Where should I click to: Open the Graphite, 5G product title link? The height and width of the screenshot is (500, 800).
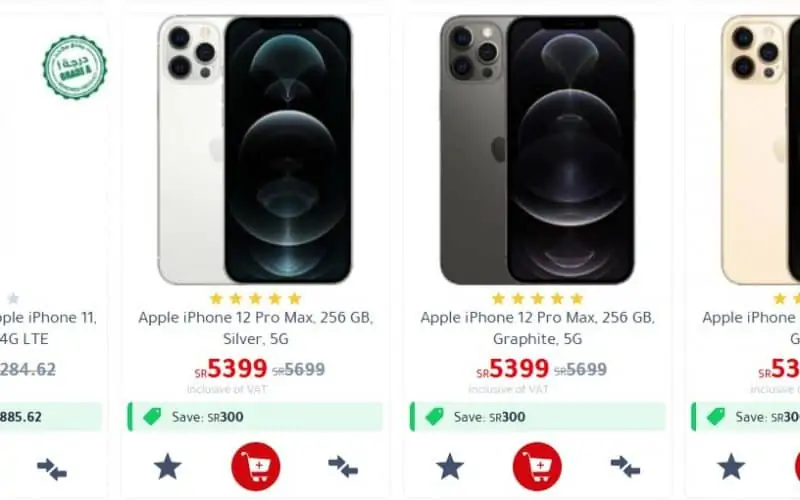tap(537, 328)
